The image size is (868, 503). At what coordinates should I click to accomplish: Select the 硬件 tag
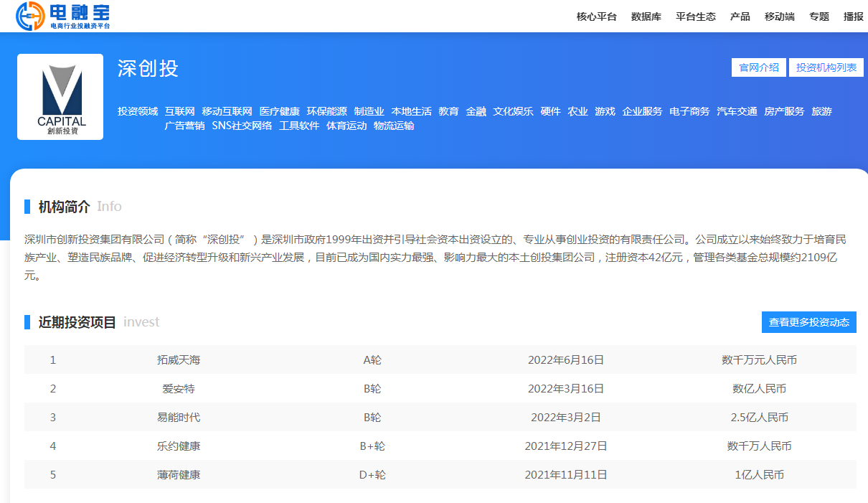(x=551, y=111)
